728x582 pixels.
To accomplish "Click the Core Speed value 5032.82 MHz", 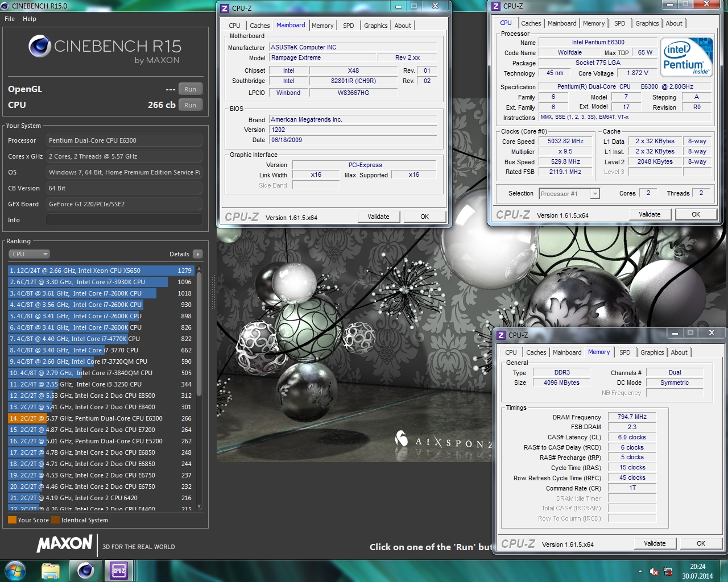I will [565, 141].
